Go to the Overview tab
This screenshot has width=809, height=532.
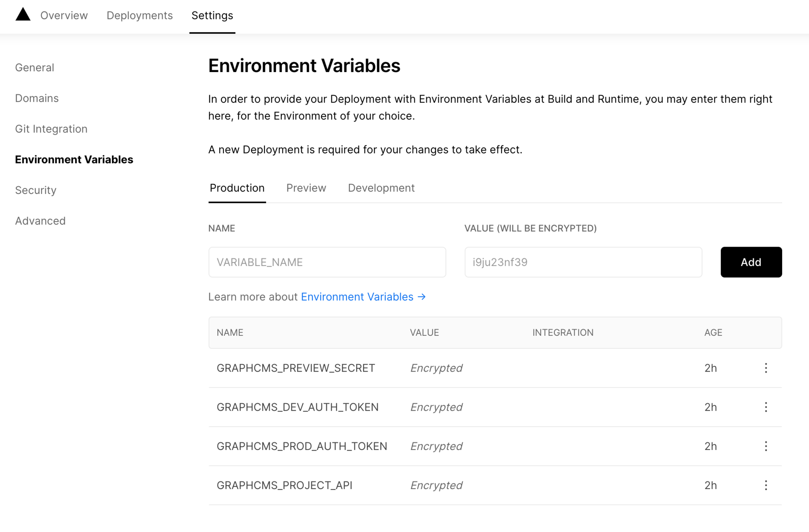64,15
